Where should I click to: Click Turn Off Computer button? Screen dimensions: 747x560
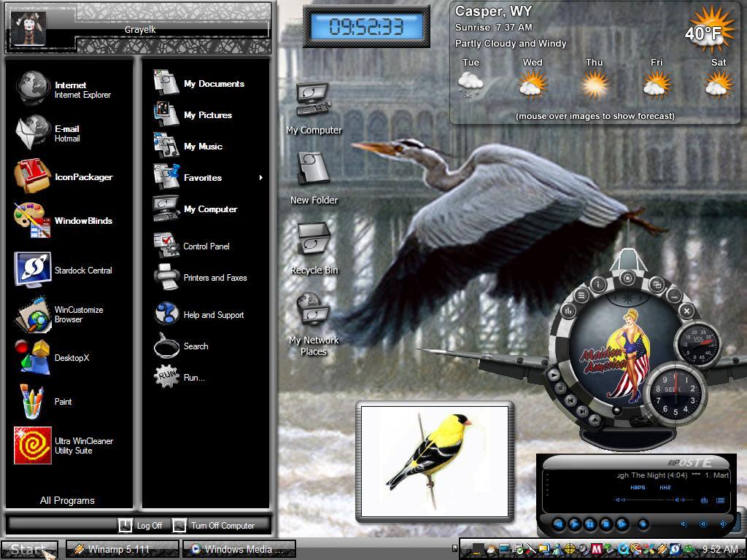click(214, 525)
